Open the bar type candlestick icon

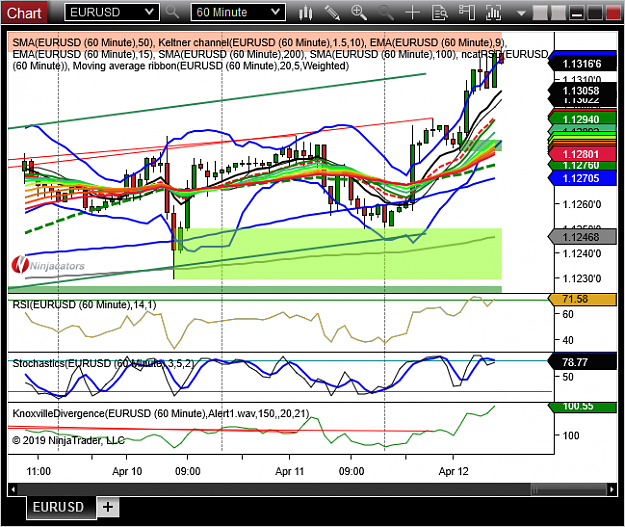pyautogui.click(x=305, y=13)
